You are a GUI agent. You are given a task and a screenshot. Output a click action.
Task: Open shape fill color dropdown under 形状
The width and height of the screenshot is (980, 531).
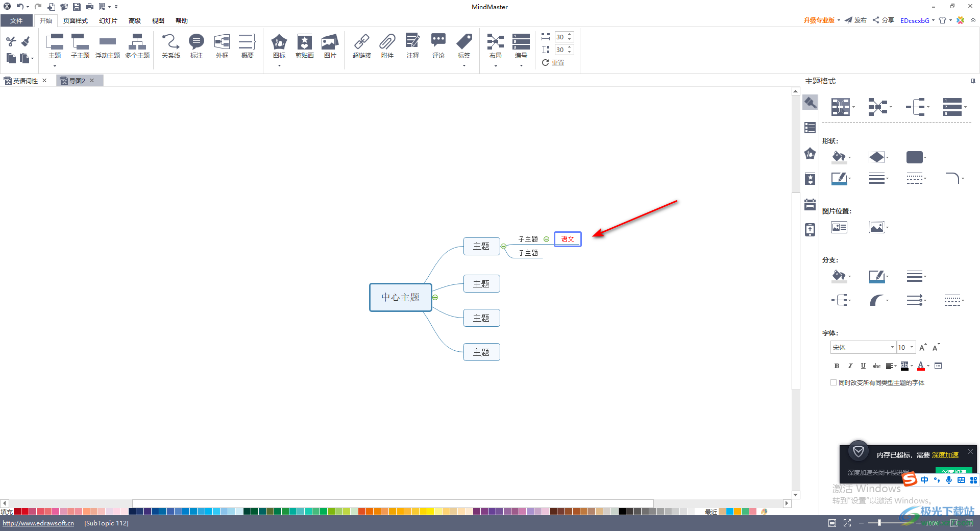point(849,158)
